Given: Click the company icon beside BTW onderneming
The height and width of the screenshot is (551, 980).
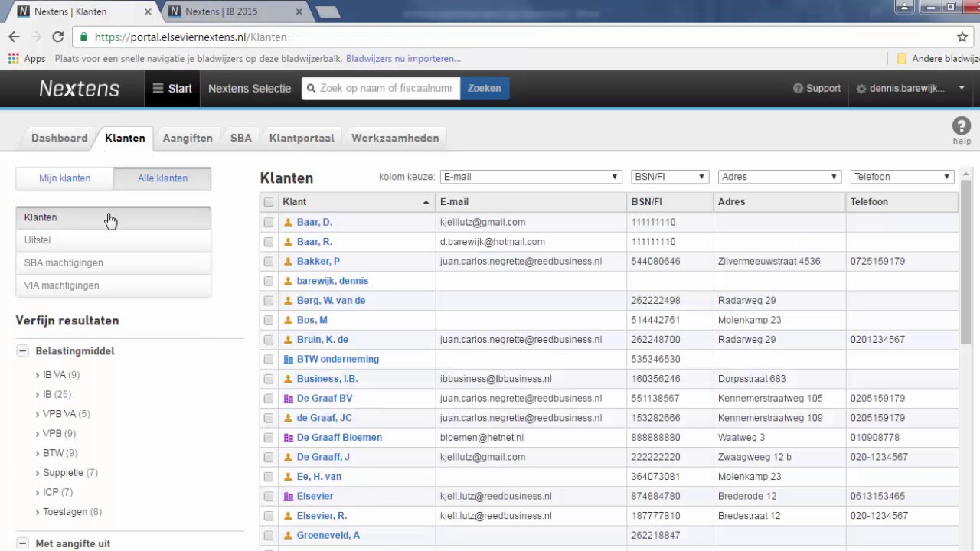Looking at the screenshot, I should (289, 359).
